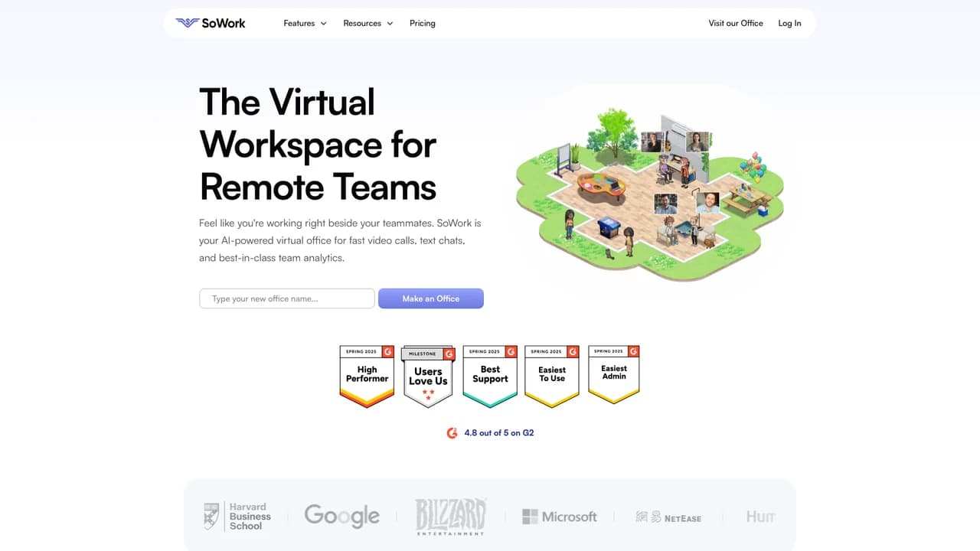
Task: Click the G2 logo beside the rating
Action: 452,433
